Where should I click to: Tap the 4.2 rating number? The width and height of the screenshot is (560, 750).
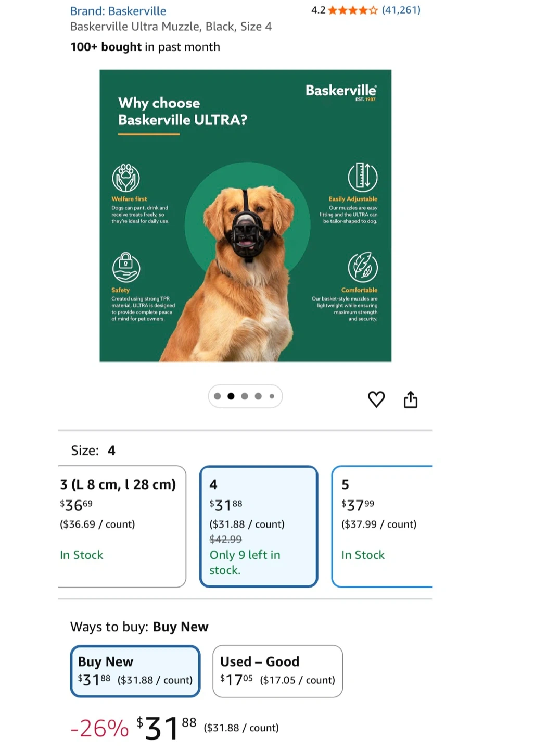click(x=318, y=10)
